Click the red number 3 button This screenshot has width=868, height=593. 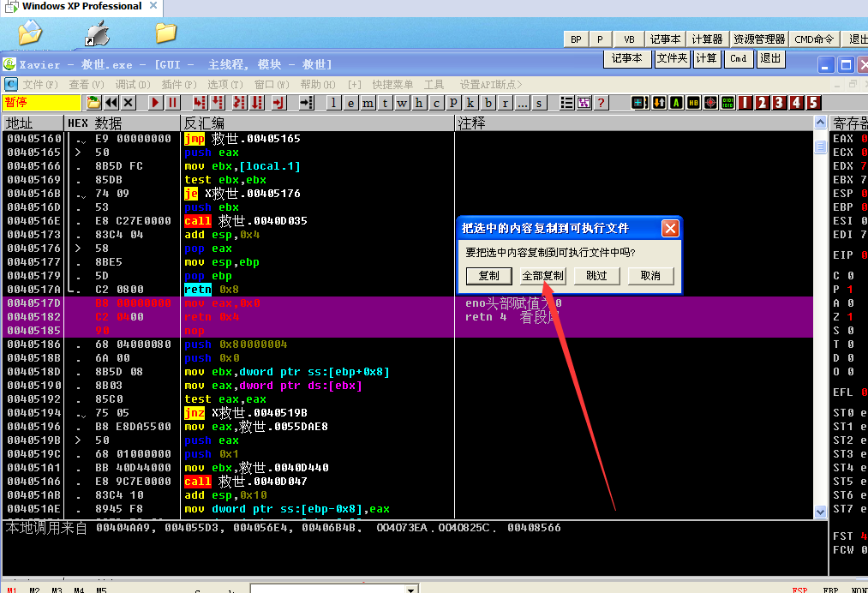(x=779, y=103)
